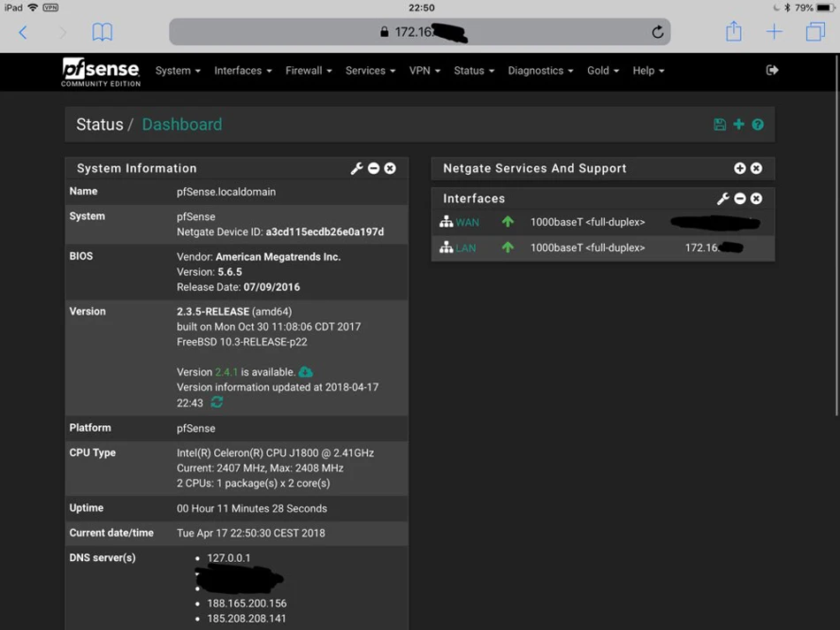Click the pfSense logo
Image resolution: width=840 pixels, height=630 pixels.
[x=101, y=72]
